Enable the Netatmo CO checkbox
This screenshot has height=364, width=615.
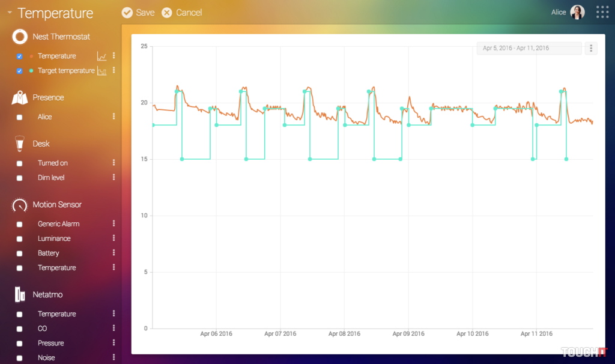pos(20,329)
